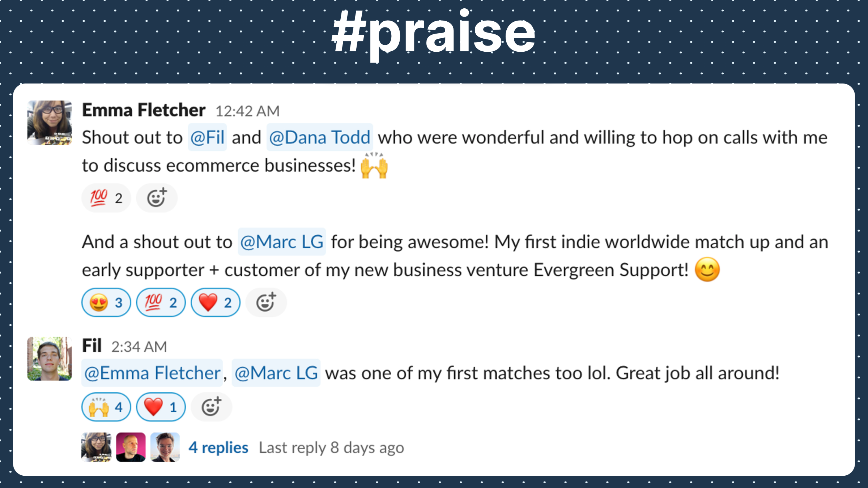Click @Marc LG mention in Fil's message
Viewport: 868px width, 488px height.
tap(276, 373)
